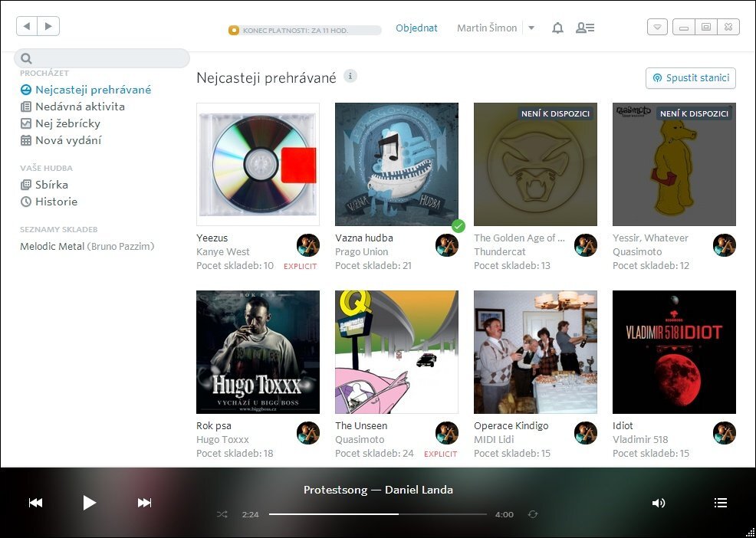
Task: Click the info icon next to Nejcasteji prehrávané
Action: coord(350,77)
